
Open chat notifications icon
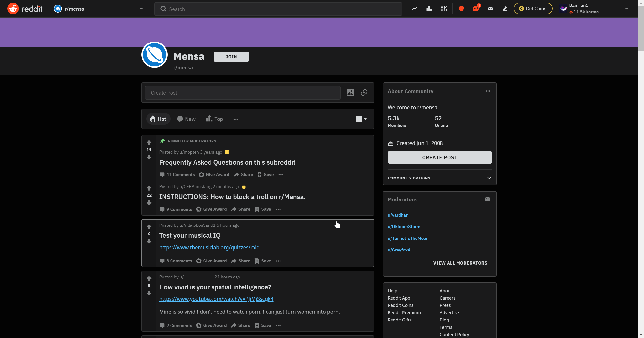tap(476, 9)
